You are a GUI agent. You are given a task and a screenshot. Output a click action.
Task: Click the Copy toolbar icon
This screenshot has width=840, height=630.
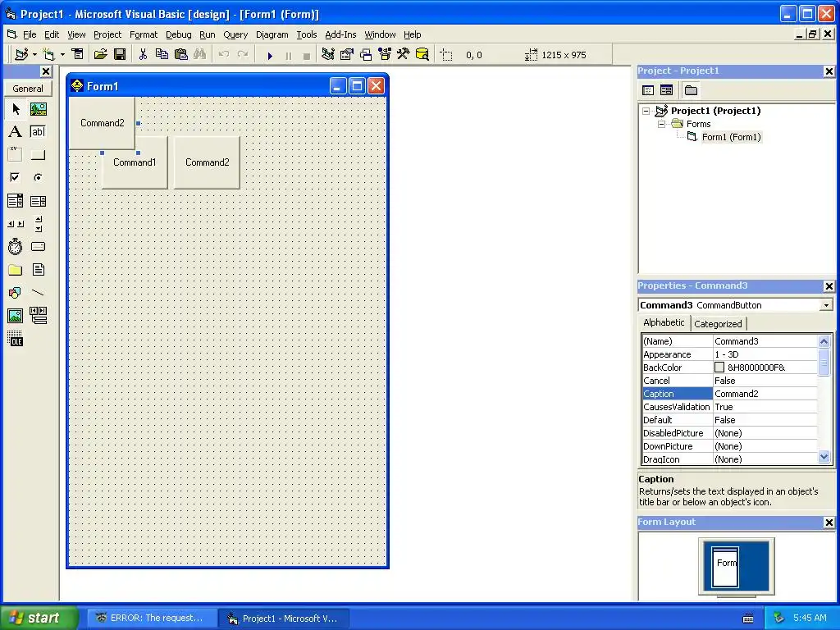point(162,55)
